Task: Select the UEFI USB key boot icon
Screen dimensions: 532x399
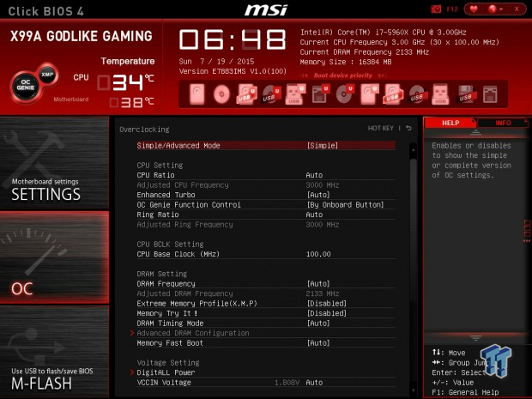Action: click(x=294, y=94)
